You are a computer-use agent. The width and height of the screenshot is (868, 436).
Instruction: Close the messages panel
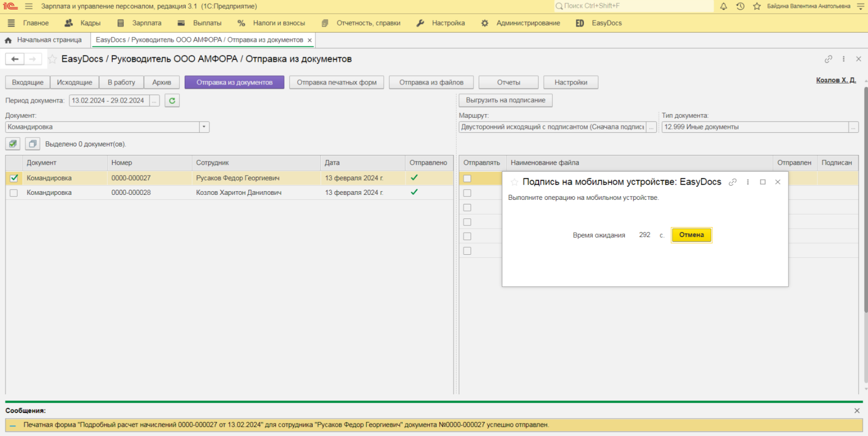point(857,411)
